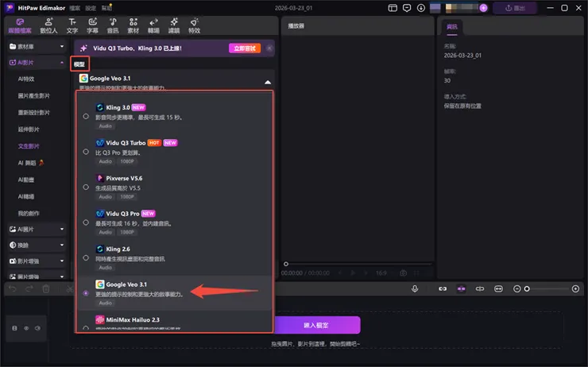Toggle the track mute speaker icon
This screenshot has width=588, height=367.
pyautogui.click(x=37, y=328)
